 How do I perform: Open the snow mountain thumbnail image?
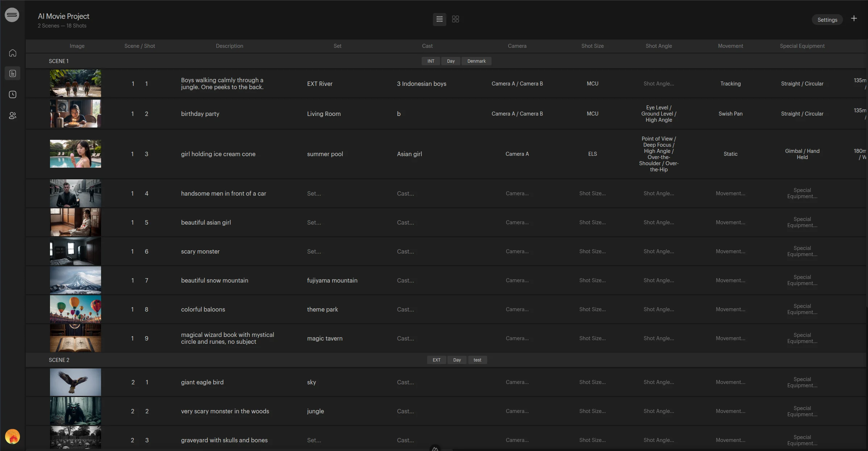75,280
